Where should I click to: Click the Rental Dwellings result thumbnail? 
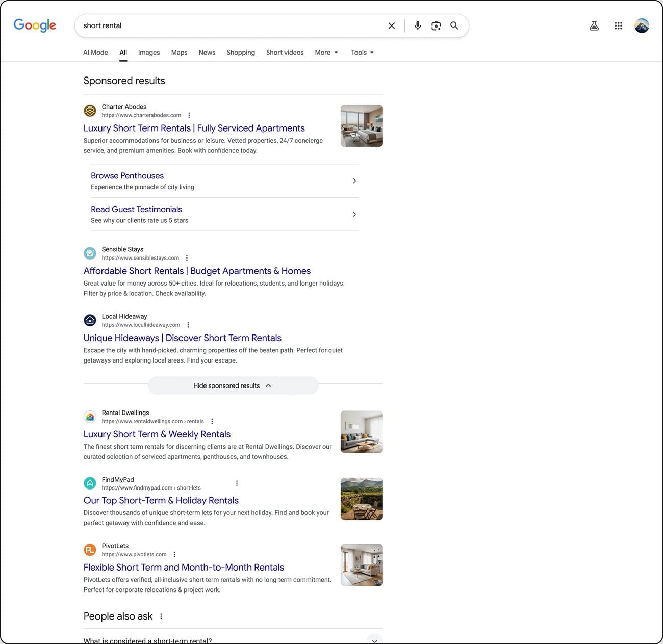tap(362, 431)
